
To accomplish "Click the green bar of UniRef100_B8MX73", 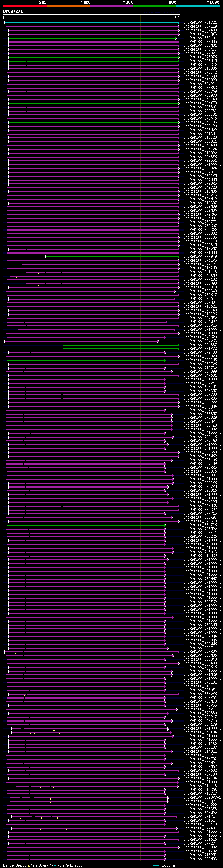I will 94,103.
